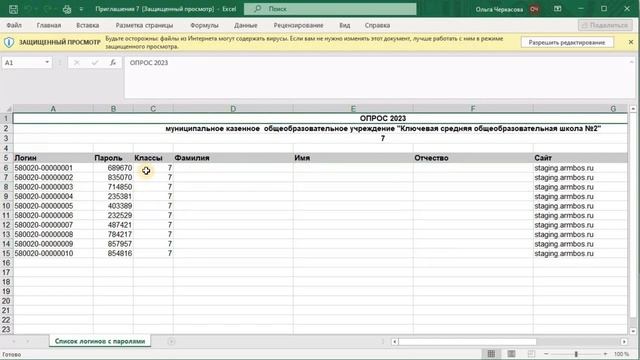640x360 pixels.
Task: Select column D header
Action: click(233, 109)
